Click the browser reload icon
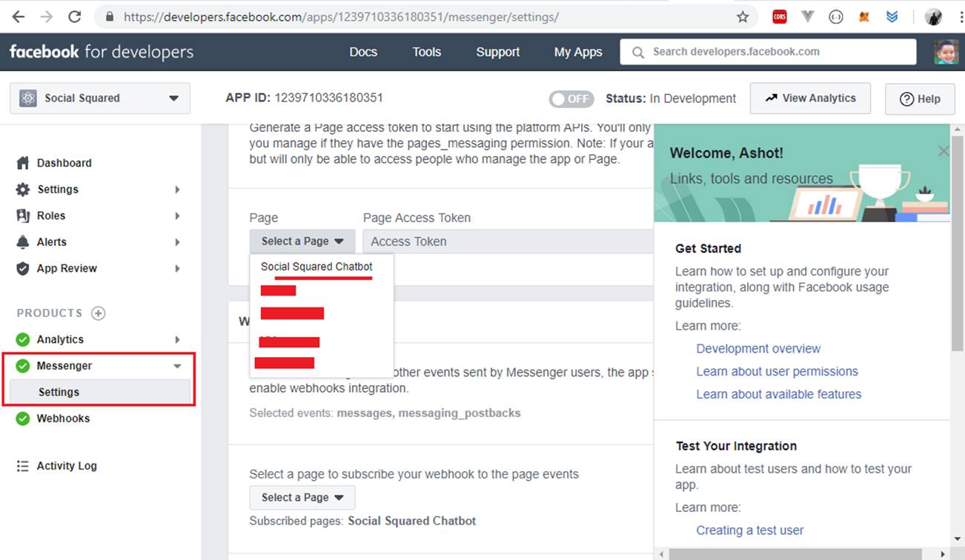The image size is (965, 560). click(x=74, y=16)
